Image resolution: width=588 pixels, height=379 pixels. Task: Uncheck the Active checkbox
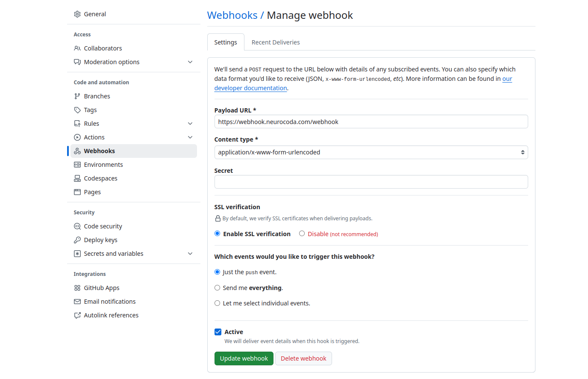coord(218,332)
